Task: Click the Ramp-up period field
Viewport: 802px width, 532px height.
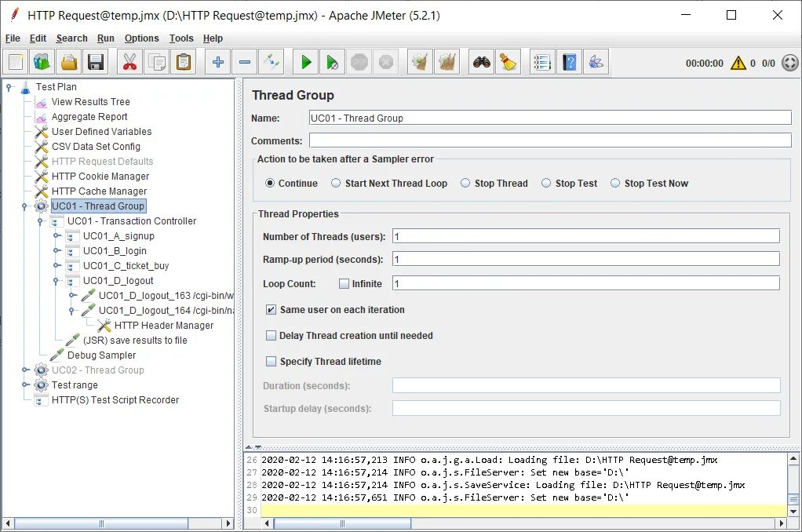Action: pos(585,260)
